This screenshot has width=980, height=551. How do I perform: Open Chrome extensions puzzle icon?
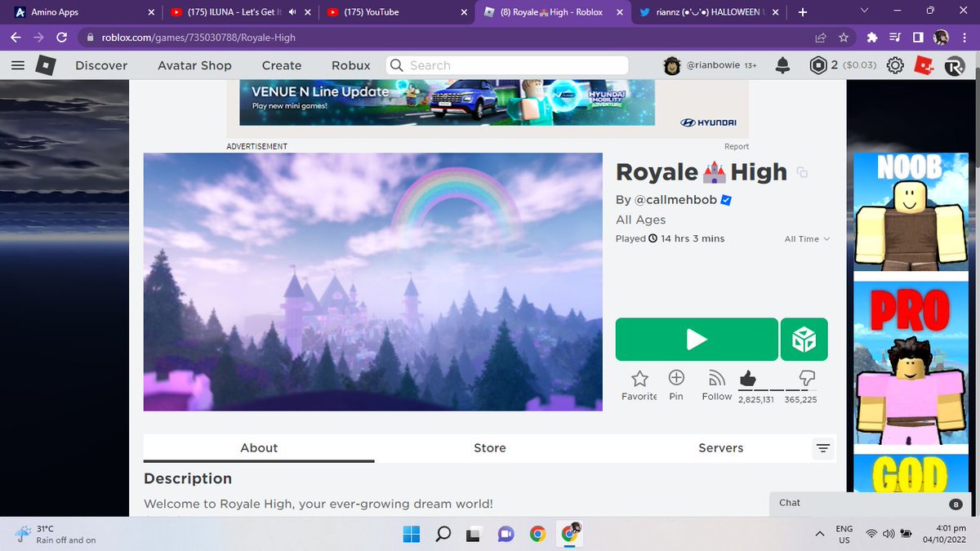point(872,38)
